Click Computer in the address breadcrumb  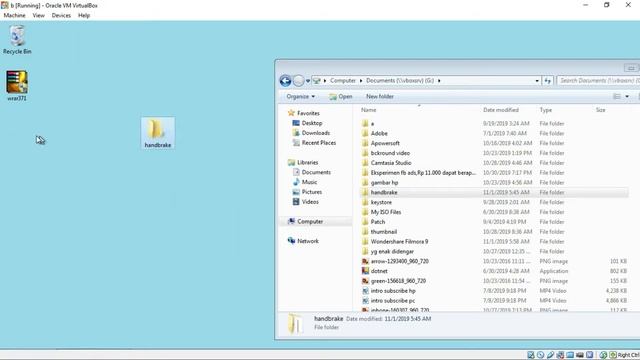pyautogui.click(x=343, y=81)
